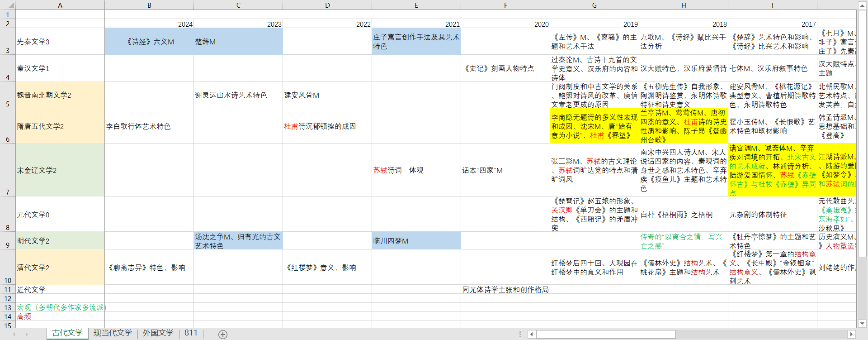Click the horizontal scroll left arrow

coord(532,334)
